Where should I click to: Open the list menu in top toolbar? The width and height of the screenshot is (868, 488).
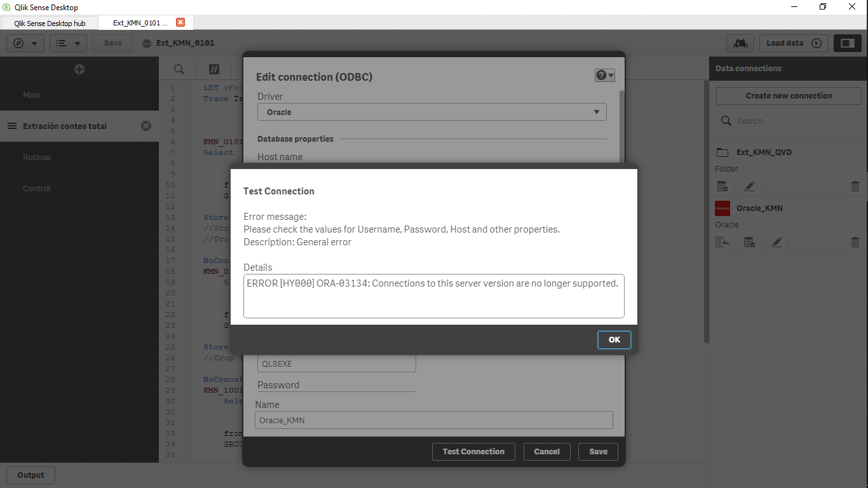69,43
